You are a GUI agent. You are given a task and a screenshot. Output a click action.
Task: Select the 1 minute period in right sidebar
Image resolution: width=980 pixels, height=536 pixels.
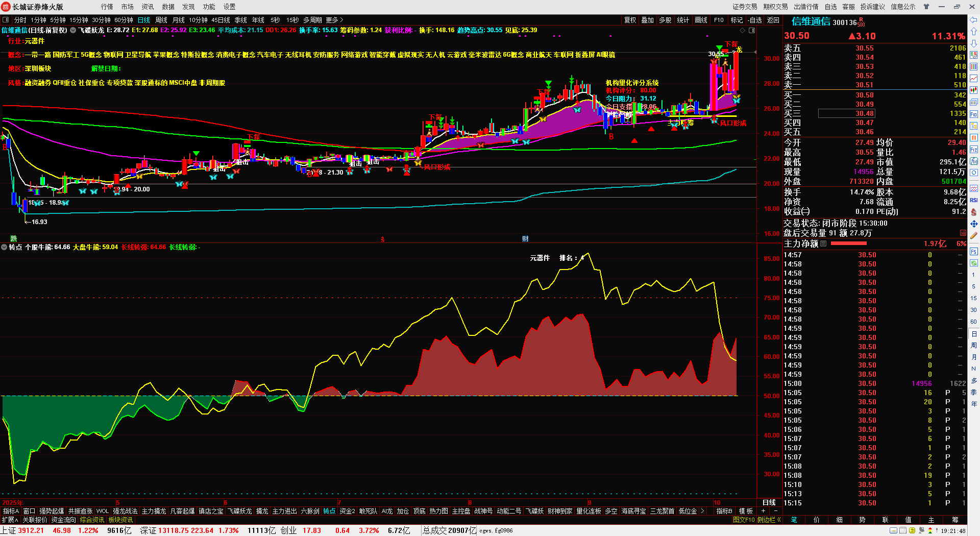[974, 275]
